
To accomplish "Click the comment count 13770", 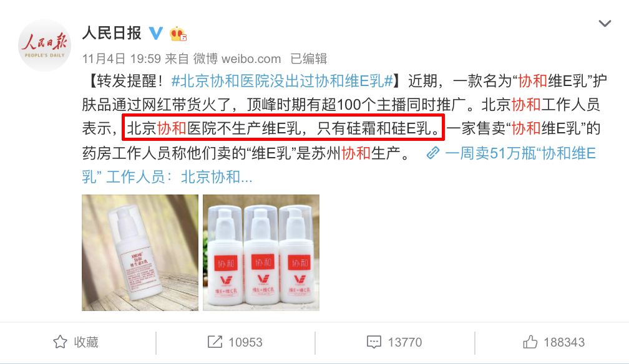I will click(x=405, y=342).
